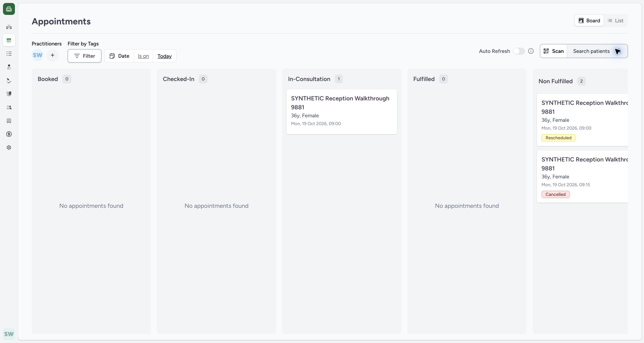Open the microscope lab sidebar icon

[9, 80]
